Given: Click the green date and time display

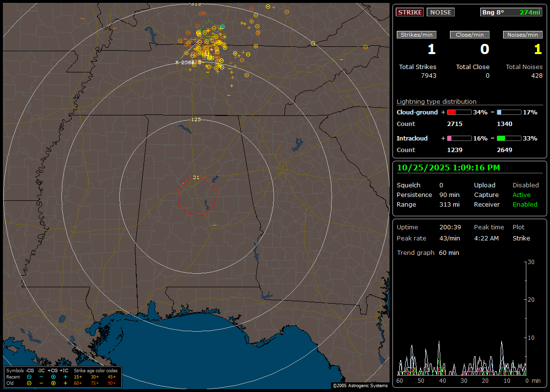Looking at the screenshot, I should tap(449, 168).
